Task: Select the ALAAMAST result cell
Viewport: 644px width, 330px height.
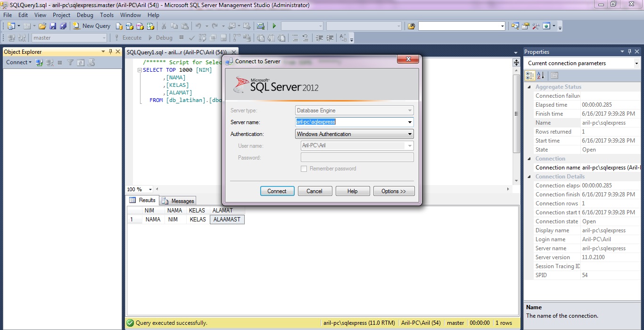Action: pyautogui.click(x=227, y=220)
